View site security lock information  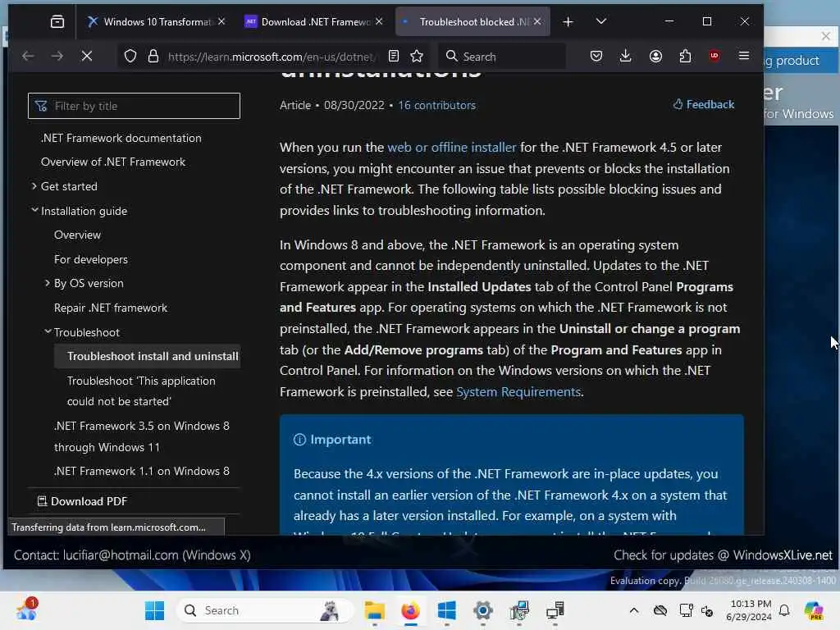click(x=153, y=56)
